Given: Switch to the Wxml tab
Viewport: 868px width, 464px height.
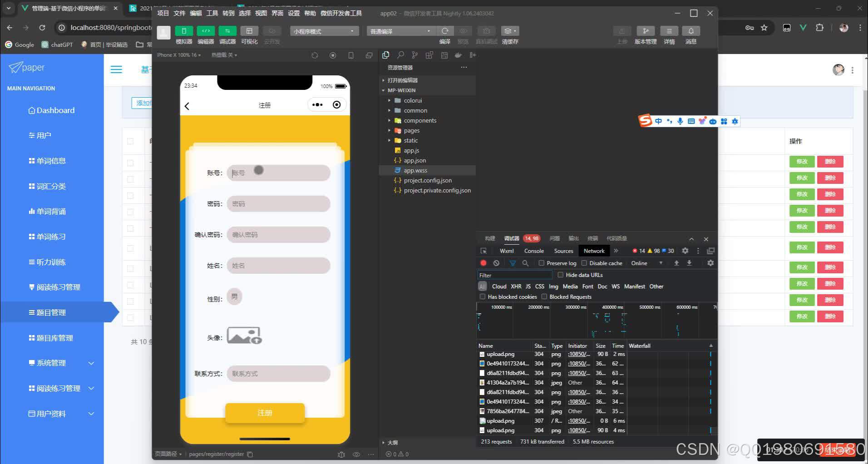Looking at the screenshot, I should [x=507, y=251].
